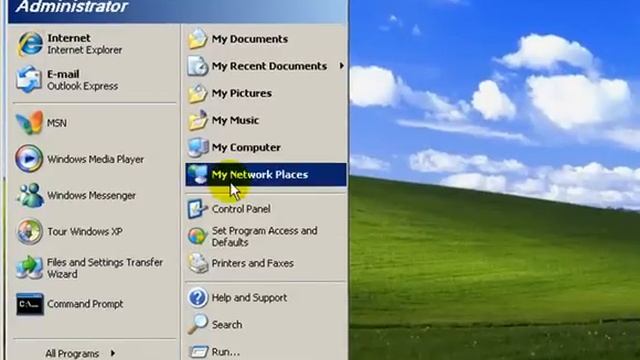
Task: Click Files and Settings Transfer Wizard icon
Action: point(29,267)
